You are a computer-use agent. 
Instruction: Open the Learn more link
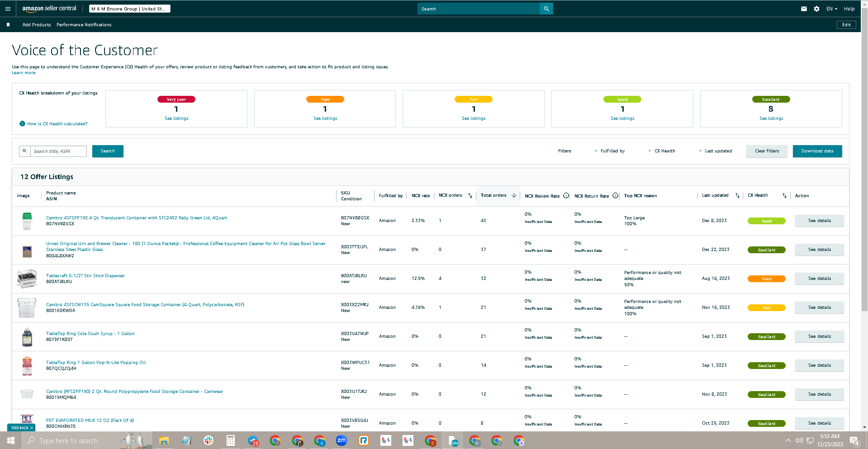pos(24,73)
